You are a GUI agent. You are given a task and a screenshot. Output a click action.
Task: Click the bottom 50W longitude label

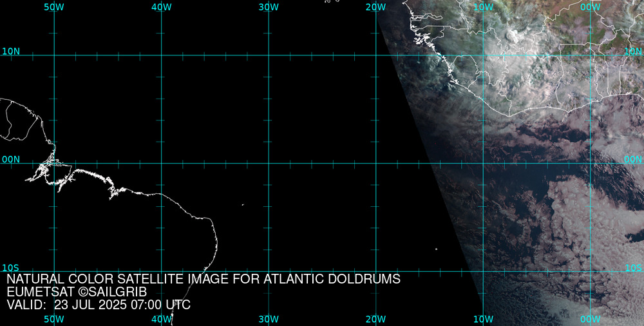pyautogui.click(x=54, y=319)
